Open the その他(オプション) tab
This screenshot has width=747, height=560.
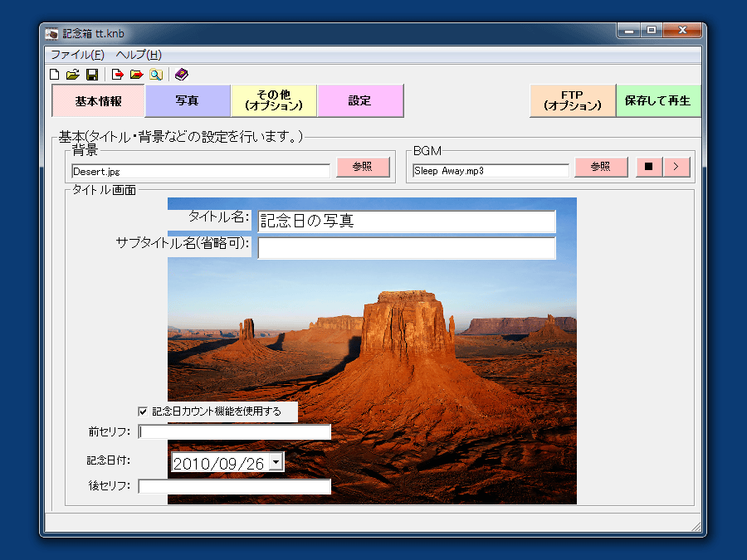(x=274, y=100)
